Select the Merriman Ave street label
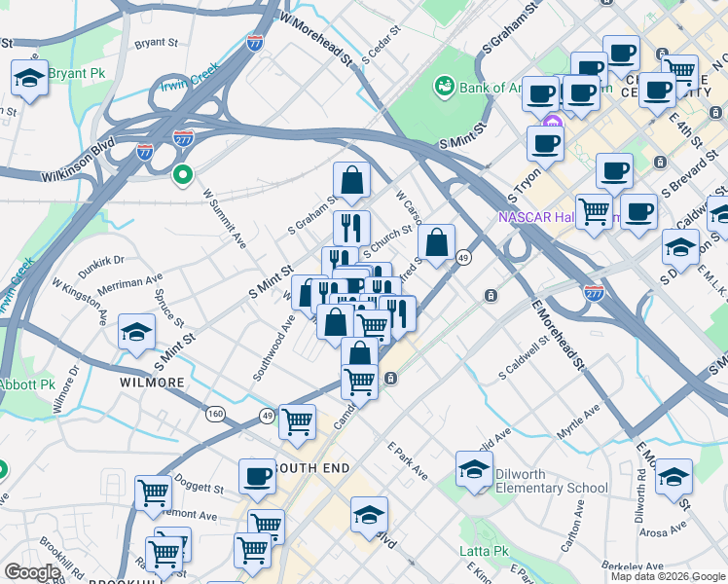Viewport: 728px width, 584px height. pos(130,284)
